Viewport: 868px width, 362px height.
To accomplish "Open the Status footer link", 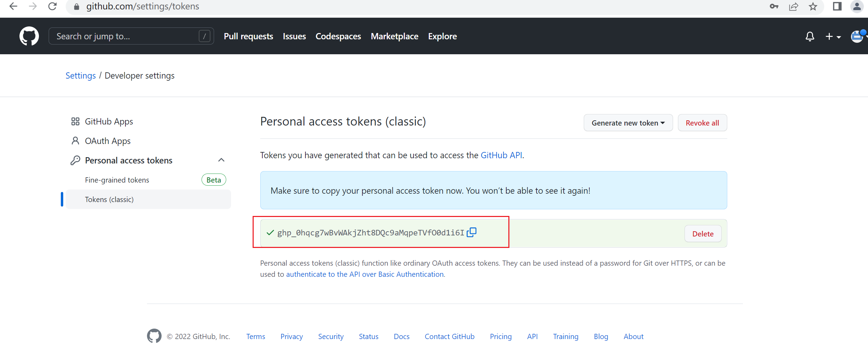I will [369, 336].
